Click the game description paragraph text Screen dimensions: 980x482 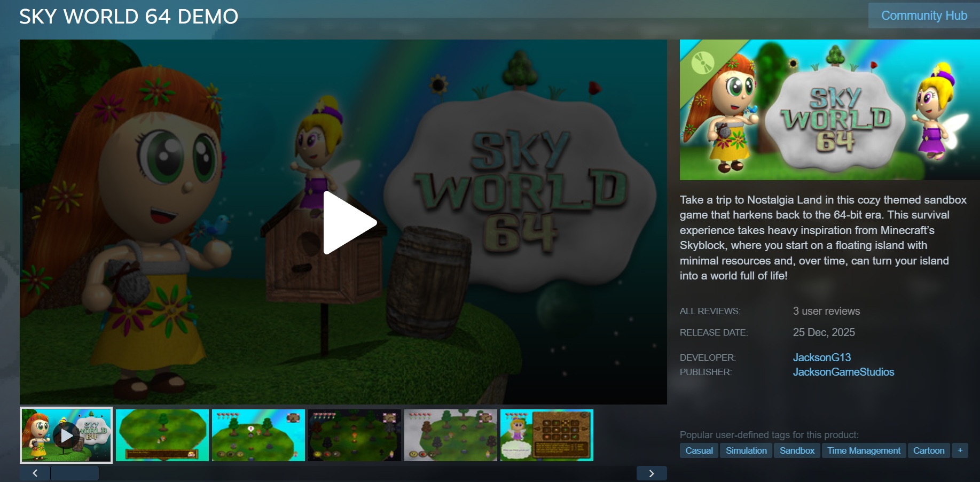(823, 238)
